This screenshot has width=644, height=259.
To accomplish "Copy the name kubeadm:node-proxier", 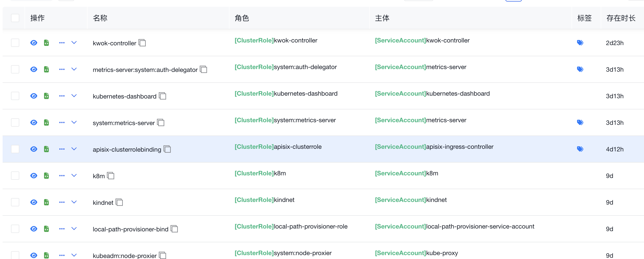I will tap(162, 255).
